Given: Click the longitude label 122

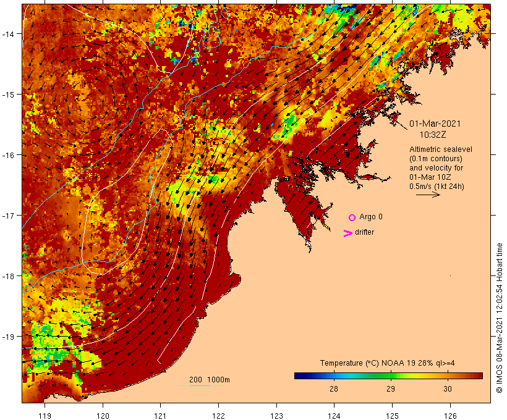Looking at the screenshot, I should pos(219,416).
